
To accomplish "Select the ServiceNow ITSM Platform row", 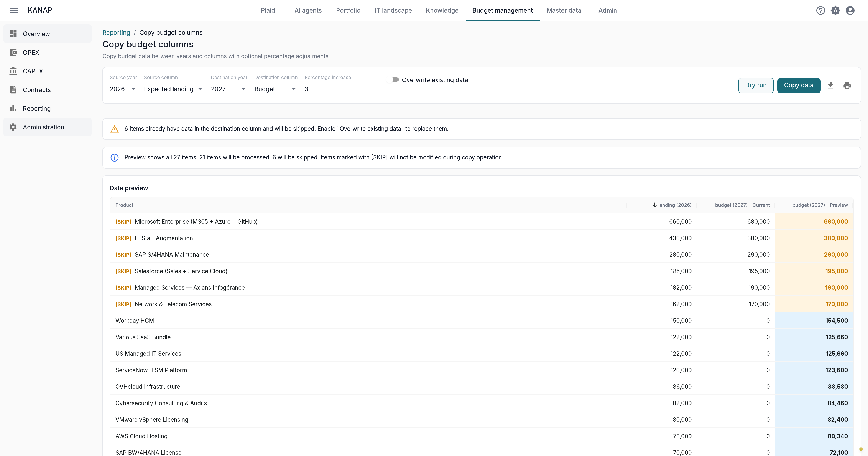I will [482, 370].
